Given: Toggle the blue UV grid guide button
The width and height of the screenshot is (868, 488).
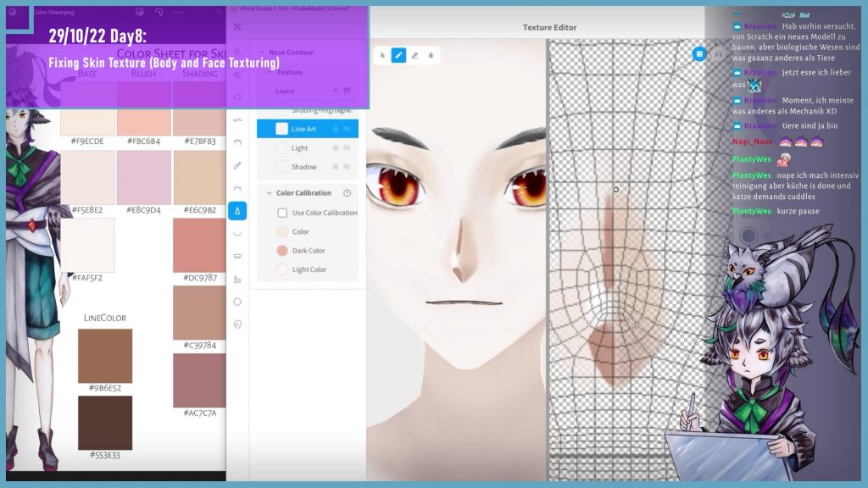Looking at the screenshot, I should click(x=699, y=53).
